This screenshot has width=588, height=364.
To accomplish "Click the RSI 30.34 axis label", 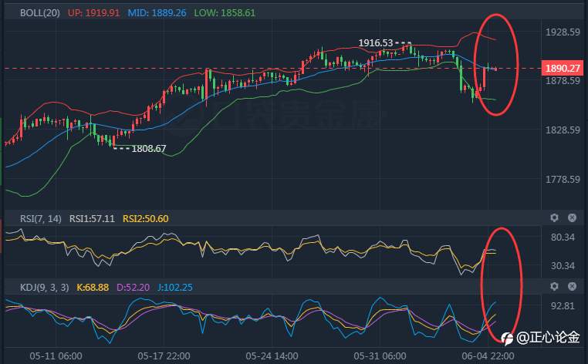I will (563, 266).
